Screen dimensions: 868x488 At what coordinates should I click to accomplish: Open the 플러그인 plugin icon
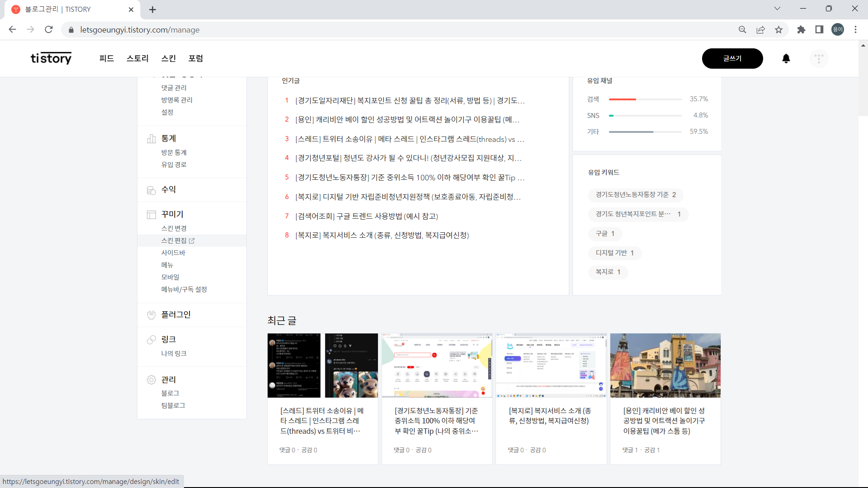pyautogui.click(x=151, y=314)
